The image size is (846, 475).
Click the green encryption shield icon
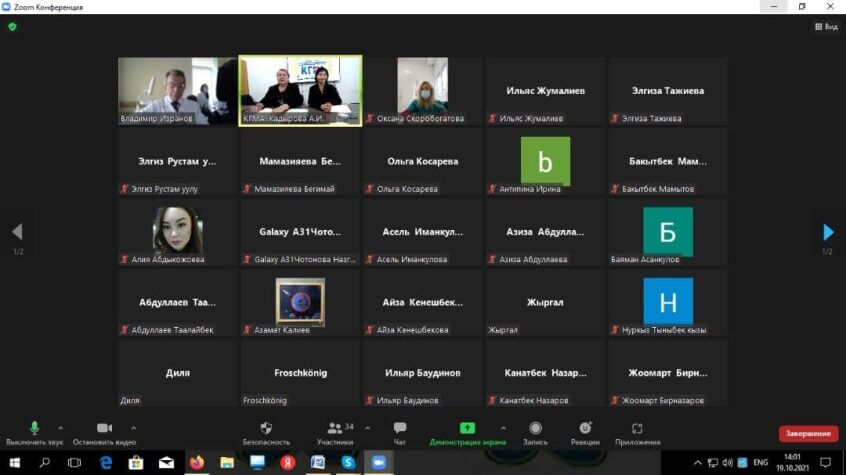coord(12,27)
